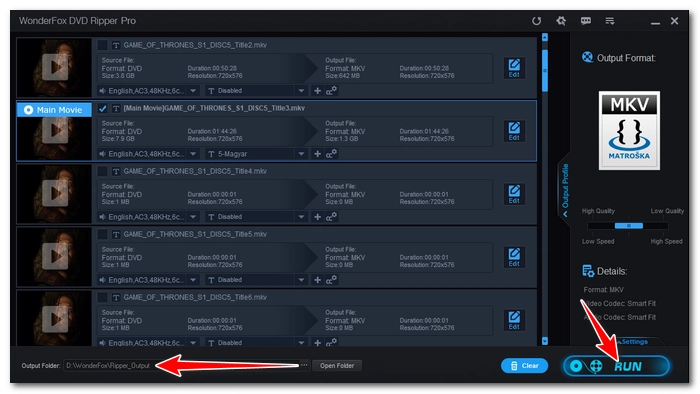This screenshot has width=700, height=394.
Task: Click the Output Folder path field
Action: point(182,365)
